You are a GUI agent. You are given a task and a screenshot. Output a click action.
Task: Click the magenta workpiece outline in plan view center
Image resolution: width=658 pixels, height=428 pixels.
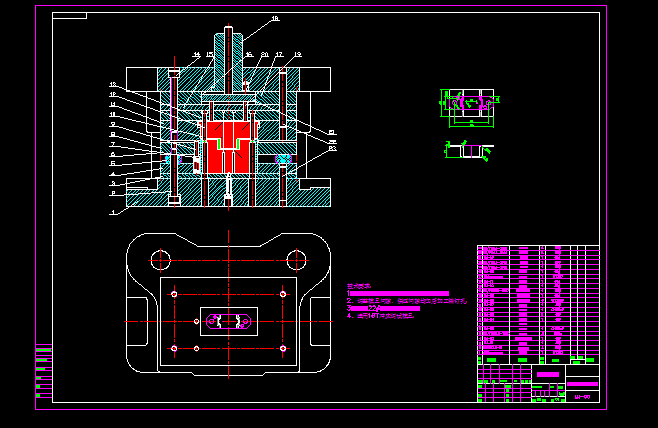tap(228, 322)
